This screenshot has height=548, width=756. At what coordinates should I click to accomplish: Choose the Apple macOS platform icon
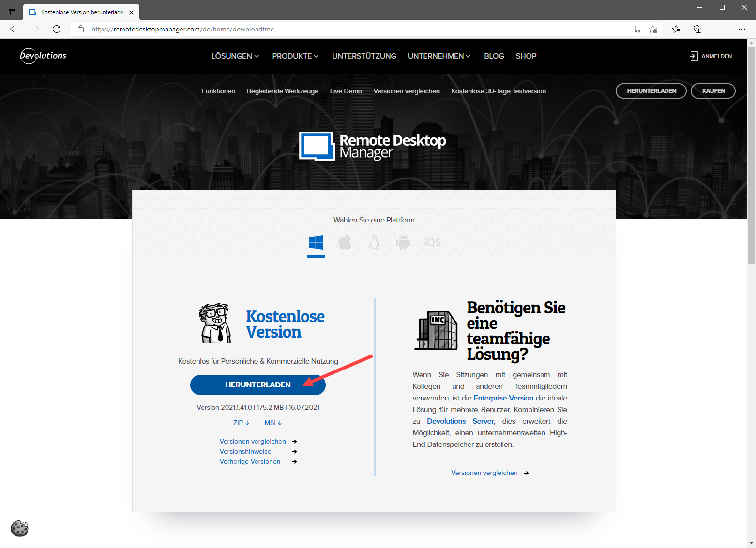345,242
